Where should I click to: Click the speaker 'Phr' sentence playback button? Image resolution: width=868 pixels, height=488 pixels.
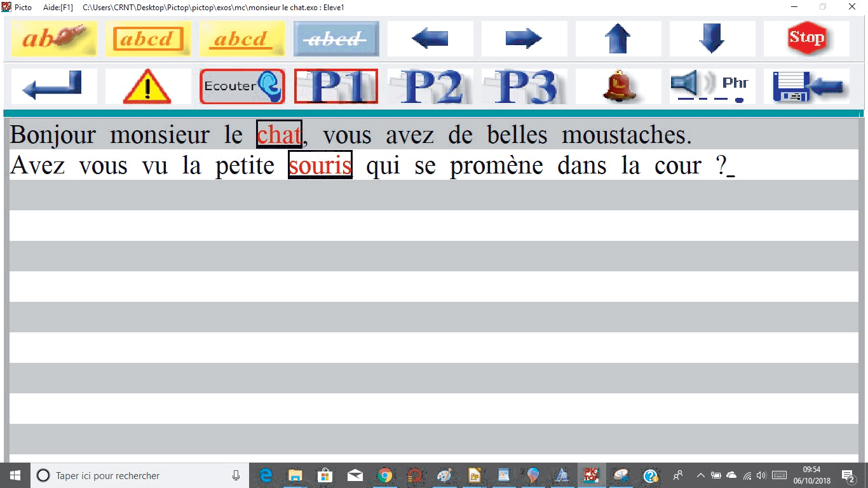point(712,86)
